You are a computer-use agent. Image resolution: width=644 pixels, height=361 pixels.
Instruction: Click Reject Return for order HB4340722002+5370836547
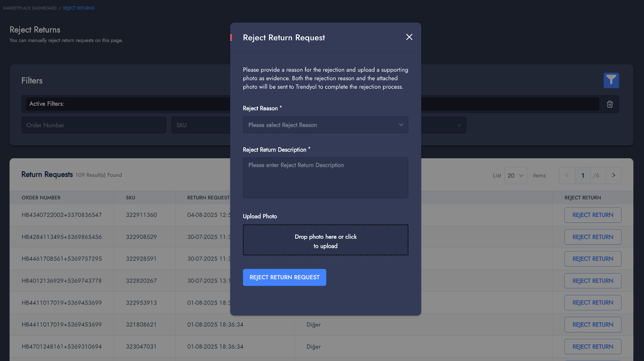point(592,215)
